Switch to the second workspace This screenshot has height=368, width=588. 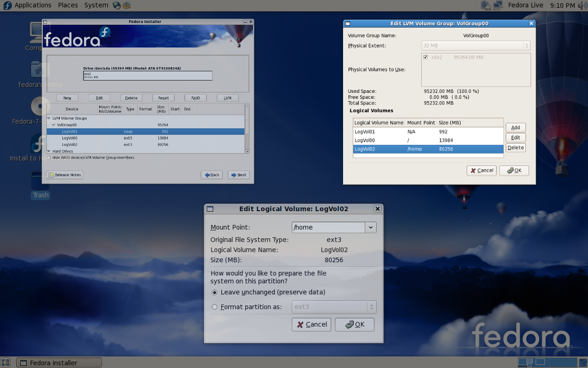(540, 362)
